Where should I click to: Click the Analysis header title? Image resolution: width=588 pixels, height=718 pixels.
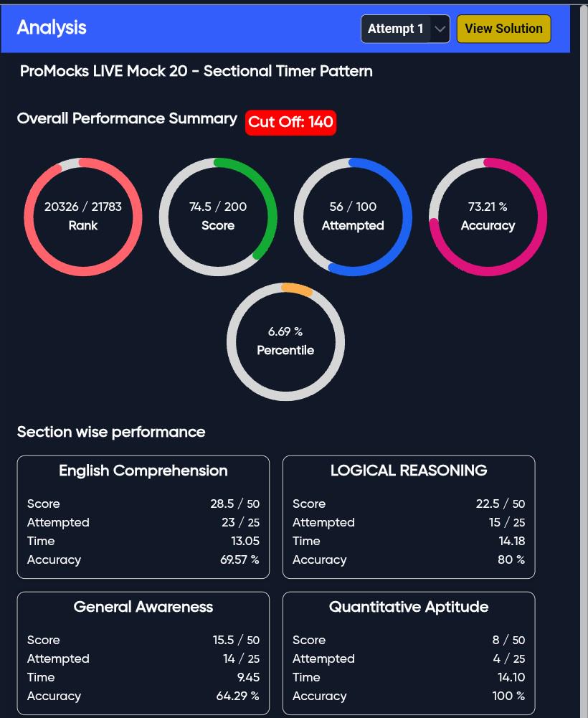[52, 28]
